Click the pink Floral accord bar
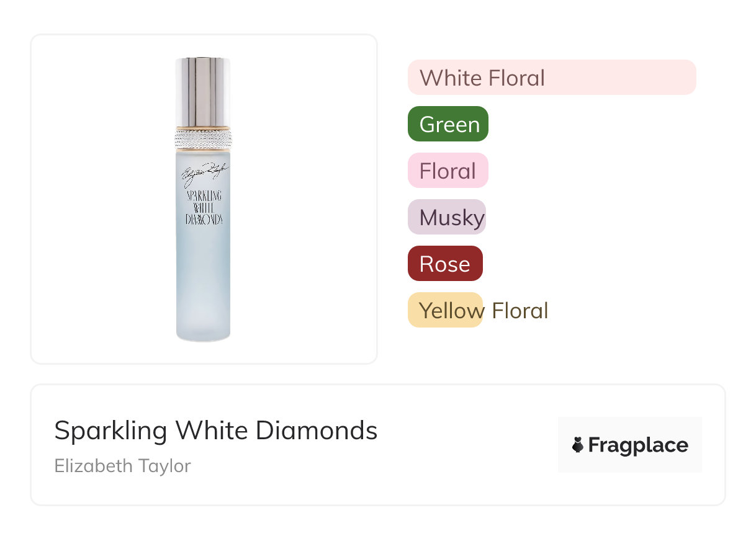 pyautogui.click(x=448, y=171)
